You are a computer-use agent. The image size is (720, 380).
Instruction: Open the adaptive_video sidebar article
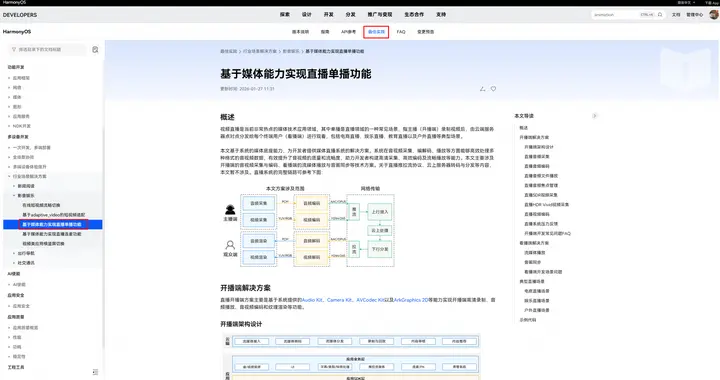54,215
